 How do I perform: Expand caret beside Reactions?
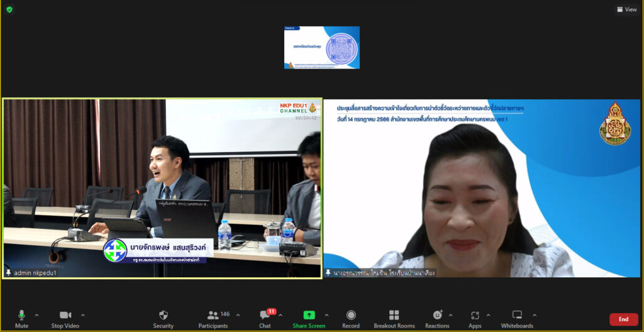[450, 315]
